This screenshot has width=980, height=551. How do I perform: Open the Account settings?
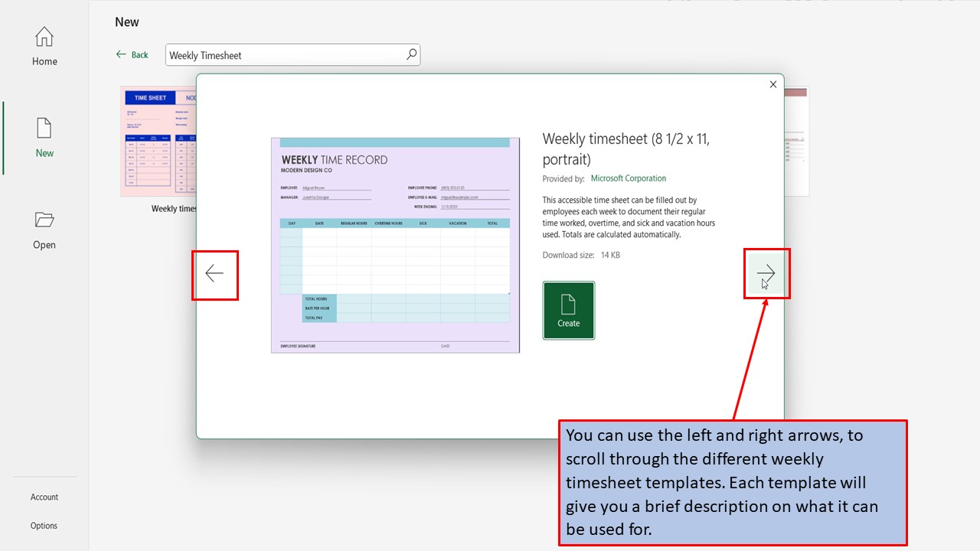pyautogui.click(x=44, y=497)
